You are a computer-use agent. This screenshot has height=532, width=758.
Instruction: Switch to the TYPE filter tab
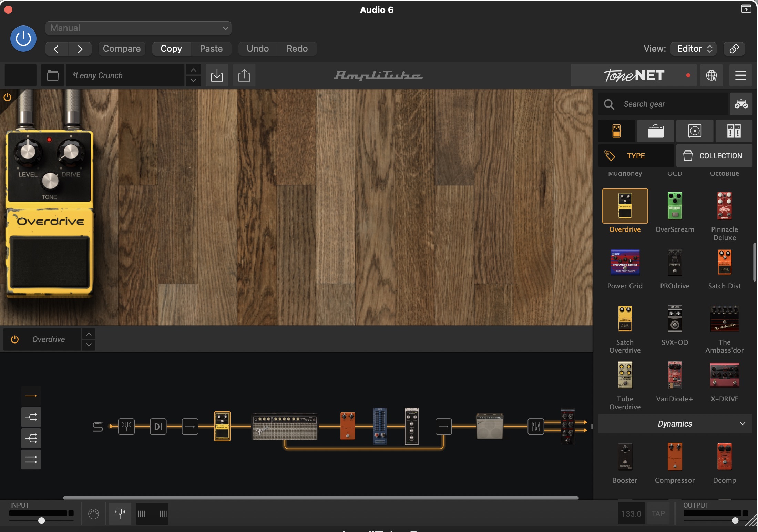point(636,156)
